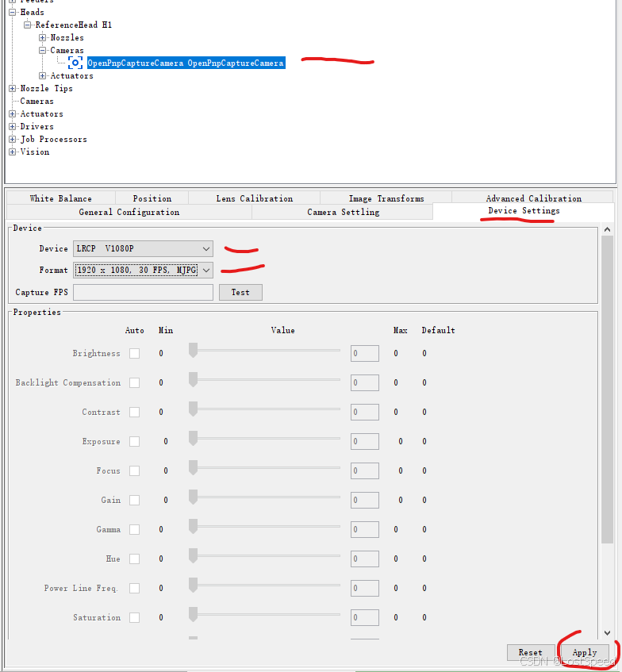Viewport: 622px width, 672px height.
Task: Click the Focus value field
Action: point(365,470)
